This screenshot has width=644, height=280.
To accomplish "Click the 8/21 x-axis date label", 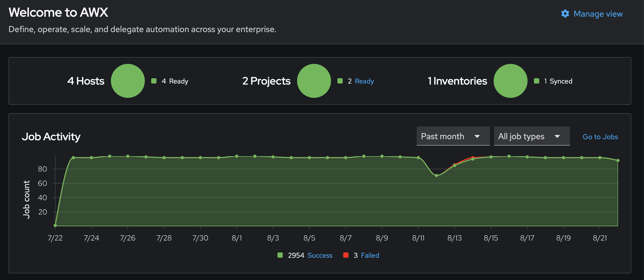I will point(600,238).
